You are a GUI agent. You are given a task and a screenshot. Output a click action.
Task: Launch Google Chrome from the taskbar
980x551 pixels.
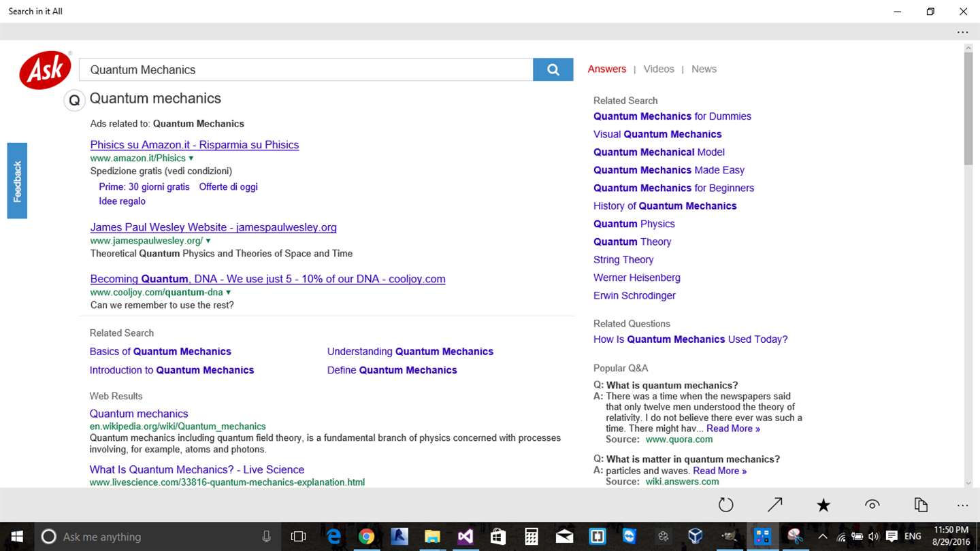[x=366, y=537]
